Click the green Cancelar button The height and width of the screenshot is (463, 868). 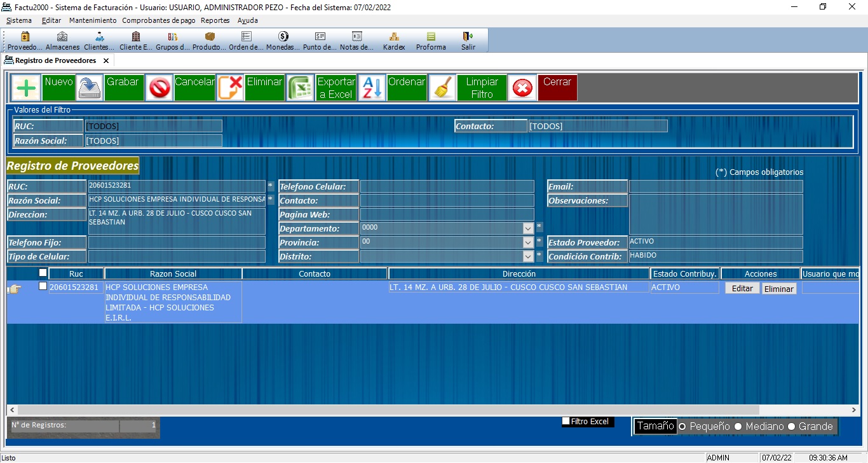(x=194, y=88)
